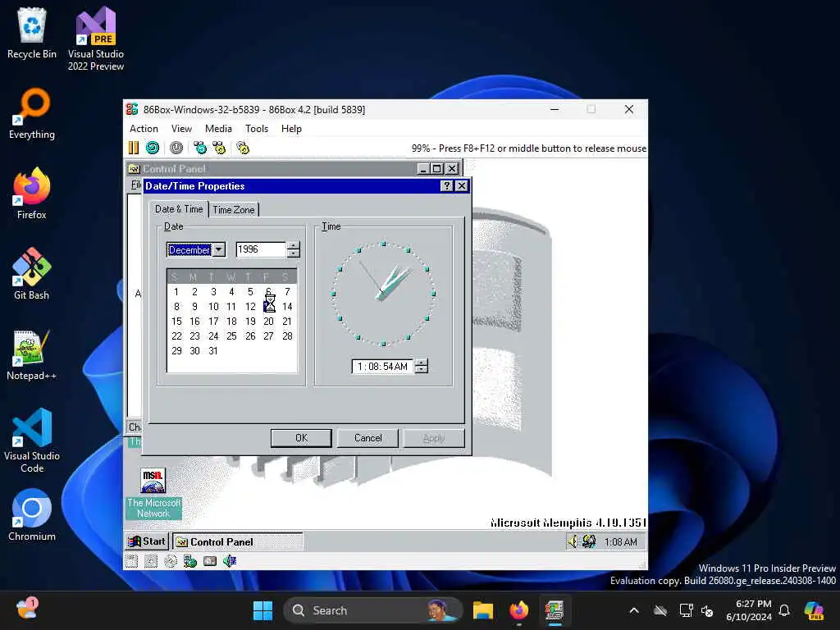Viewport: 840px width, 630px height.
Task: Open 86Box settings gear icon
Action: 243,148
